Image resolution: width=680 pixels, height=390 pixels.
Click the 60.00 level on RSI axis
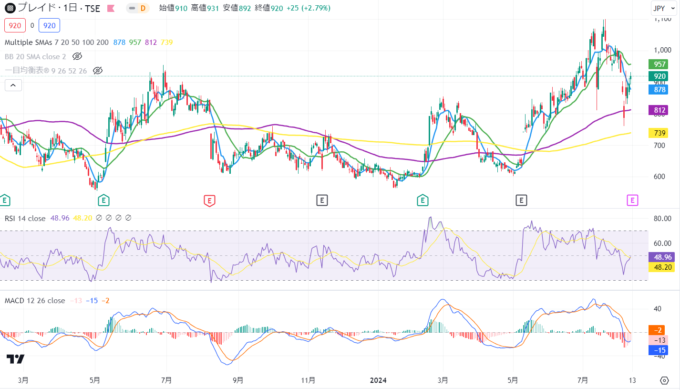(x=662, y=243)
